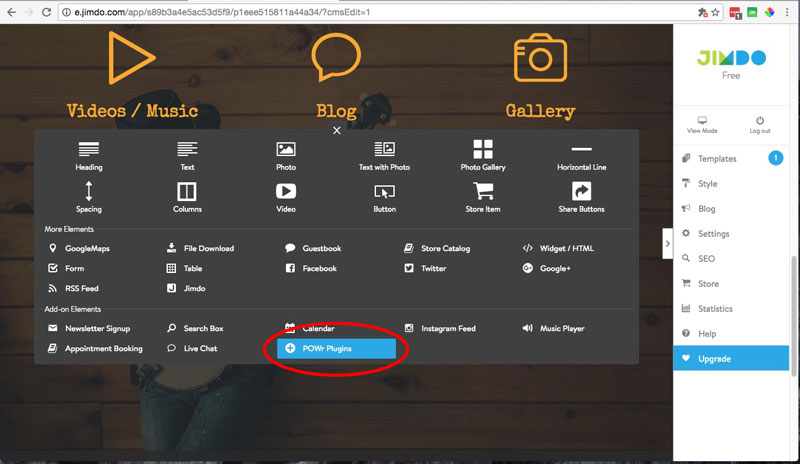Click the Upgrade button

pos(731,358)
